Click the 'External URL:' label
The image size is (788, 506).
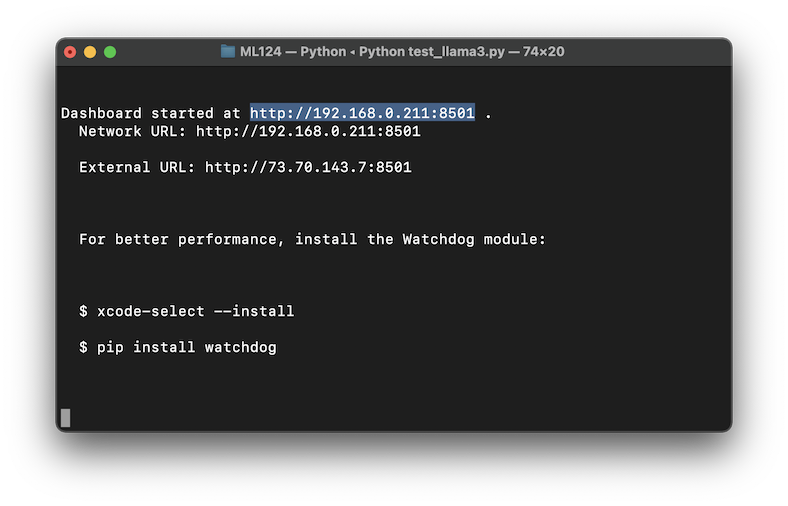[138, 167]
